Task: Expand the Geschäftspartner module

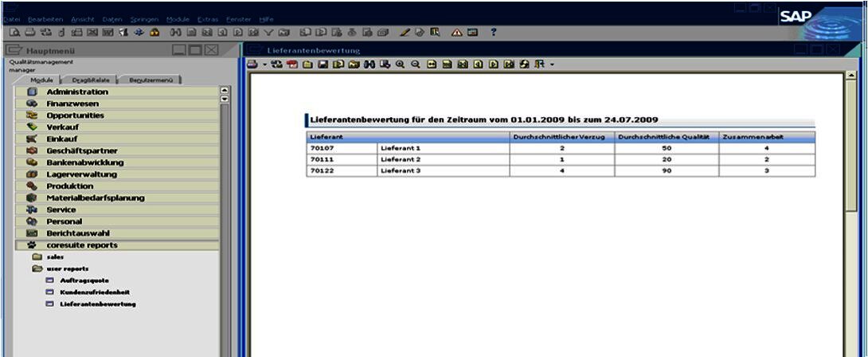Action: (x=117, y=151)
